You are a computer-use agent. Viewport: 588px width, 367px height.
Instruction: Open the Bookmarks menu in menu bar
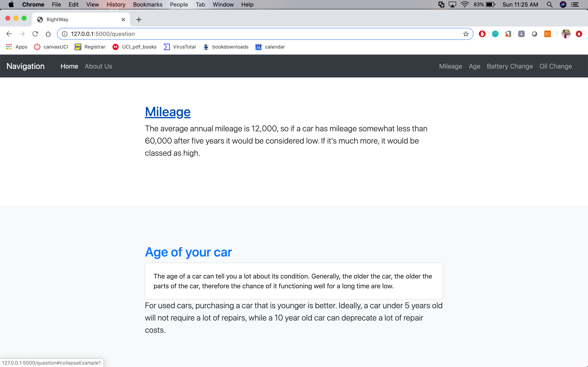tap(147, 5)
